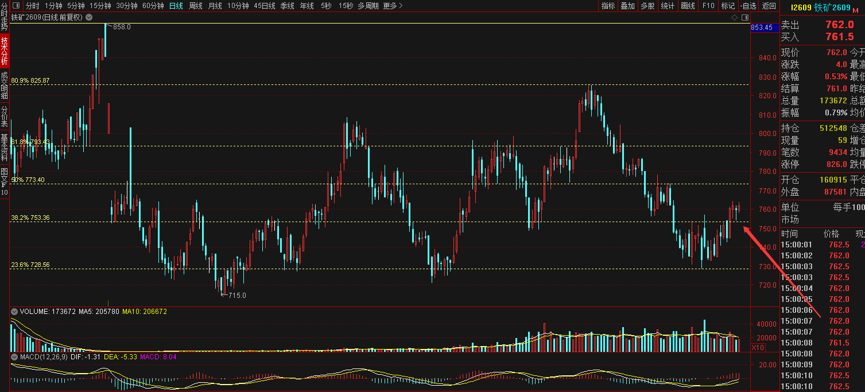This screenshot has width=865, height=392.
Task: Click the 15:00:01 tick row
Action: (822, 245)
